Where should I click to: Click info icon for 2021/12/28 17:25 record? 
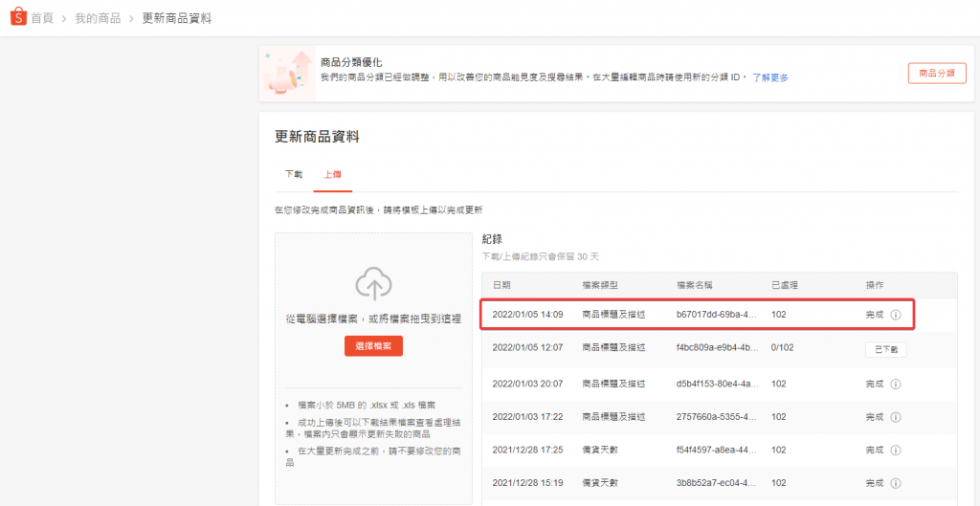pos(896,450)
